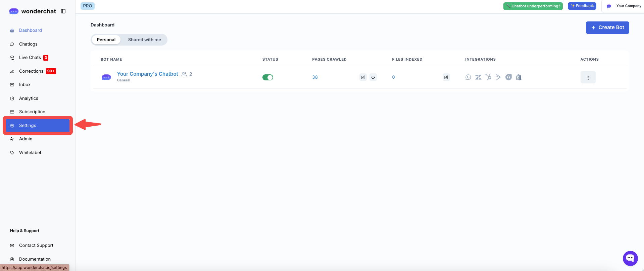Click the Shopify integration icon
This screenshot has width=644, height=271.
[518, 77]
